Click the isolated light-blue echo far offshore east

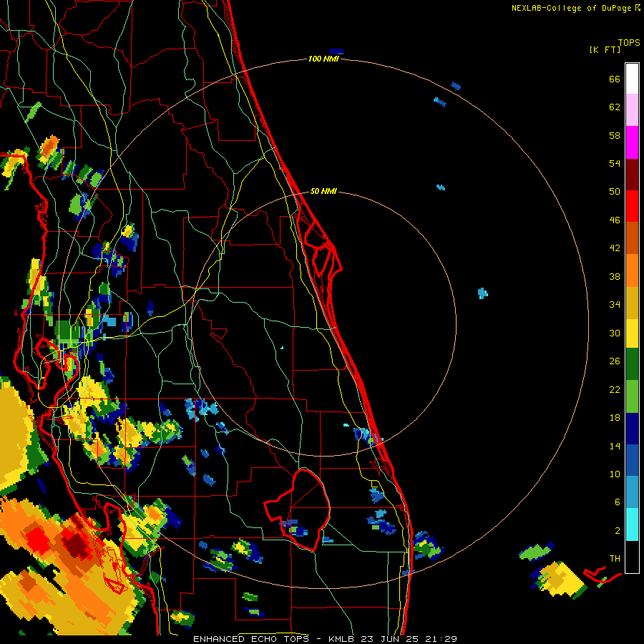pyautogui.click(x=482, y=293)
